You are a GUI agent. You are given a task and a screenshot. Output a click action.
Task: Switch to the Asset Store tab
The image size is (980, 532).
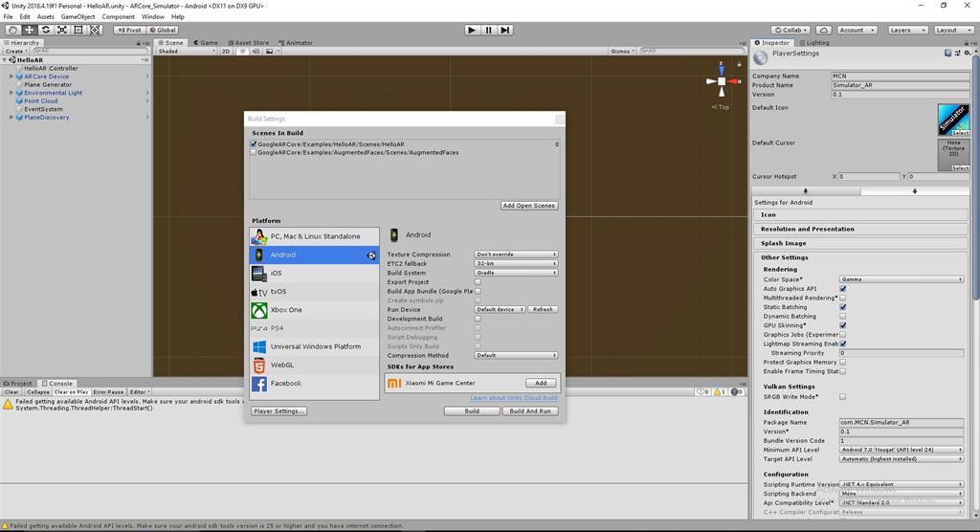[x=248, y=42]
